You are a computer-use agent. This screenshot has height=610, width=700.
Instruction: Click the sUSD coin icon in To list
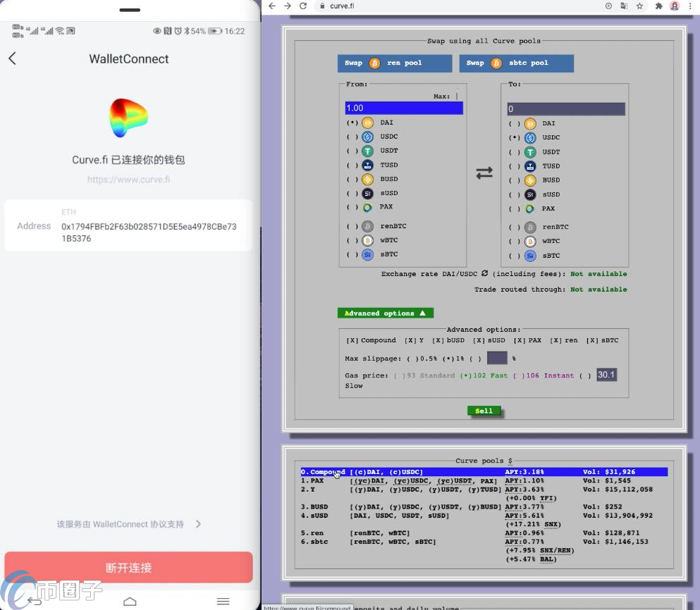530,194
